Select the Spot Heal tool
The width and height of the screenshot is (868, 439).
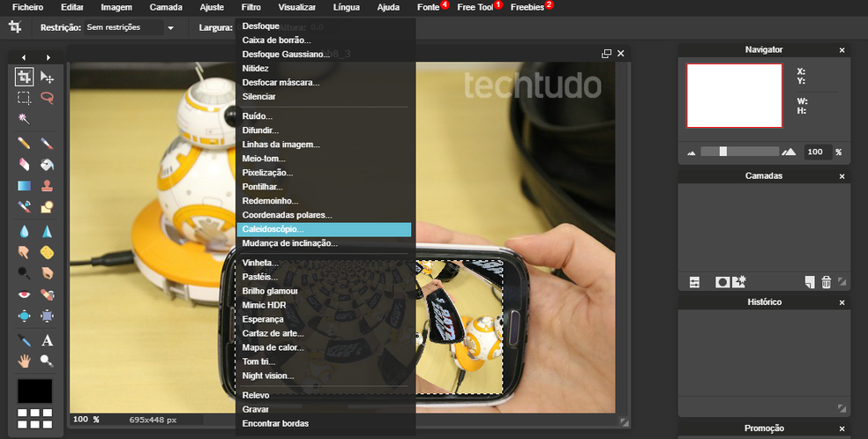coord(47,294)
